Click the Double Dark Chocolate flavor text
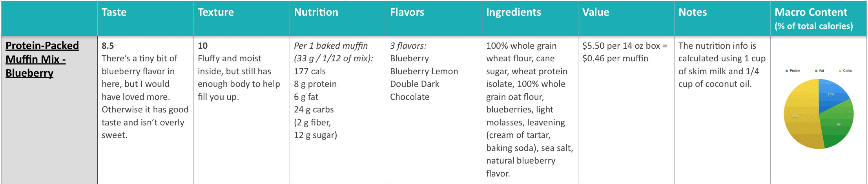This screenshot has width=868, height=184. [415, 90]
